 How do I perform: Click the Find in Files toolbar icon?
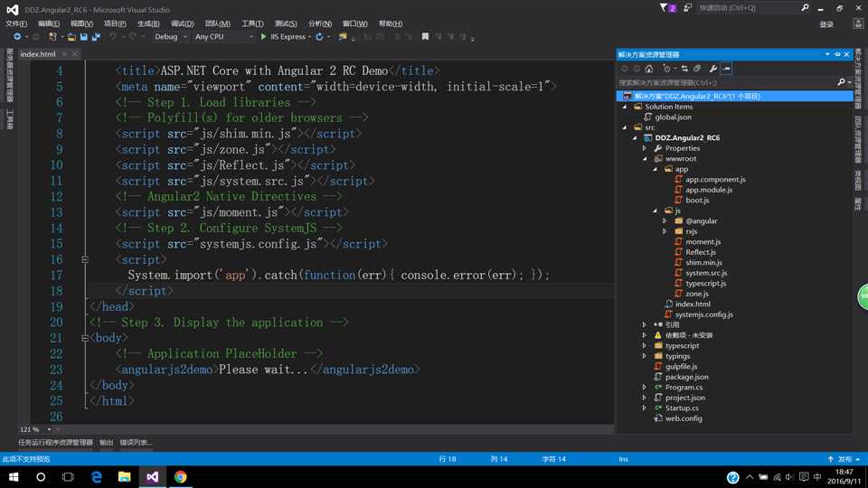(343, 36)
